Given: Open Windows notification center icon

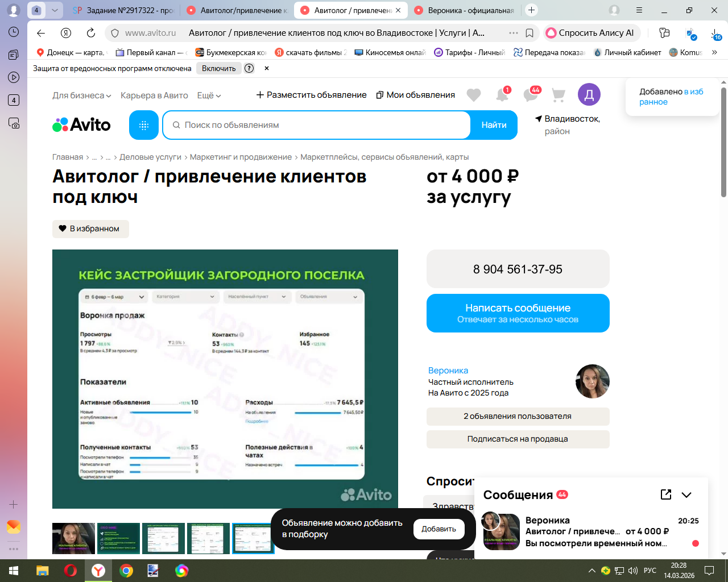Looking at the screenshot, I should tap(709, 571).
